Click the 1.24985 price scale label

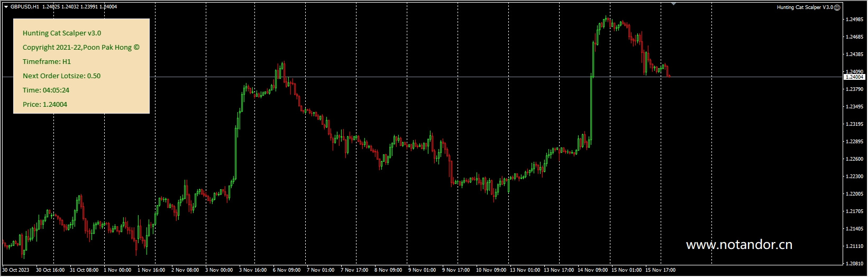854,20
